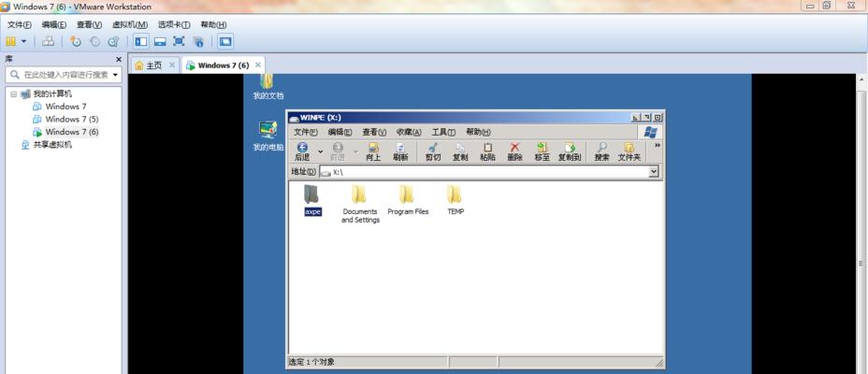Enter Unity mode via the toolbar icon
868x374 pixels.
(198, 41)
